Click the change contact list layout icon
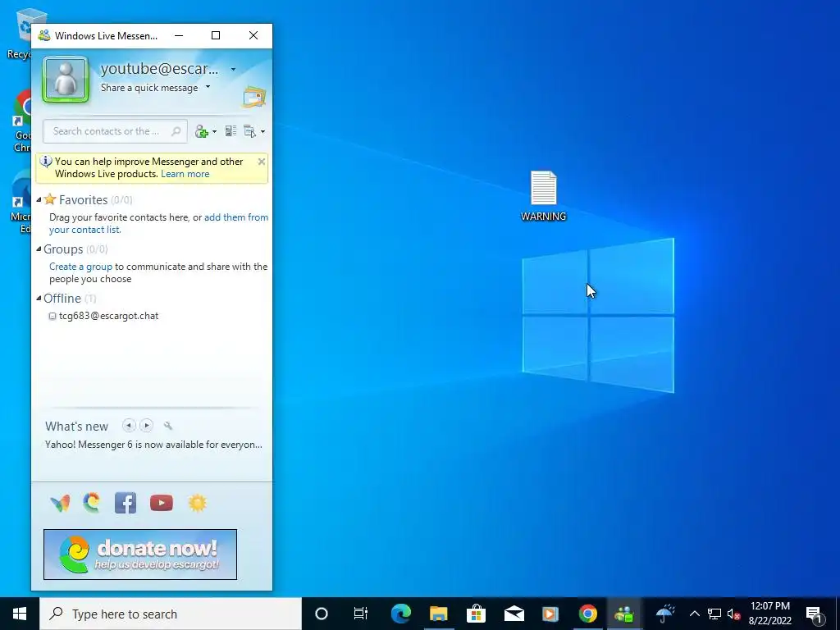This screenshot has height=630, width=840. pos(231,130)
